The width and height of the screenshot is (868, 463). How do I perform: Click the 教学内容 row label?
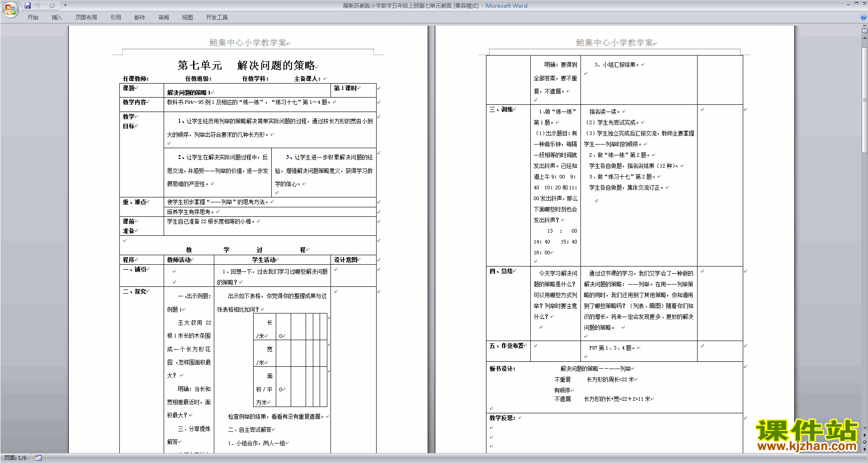[x=135, y=102]
